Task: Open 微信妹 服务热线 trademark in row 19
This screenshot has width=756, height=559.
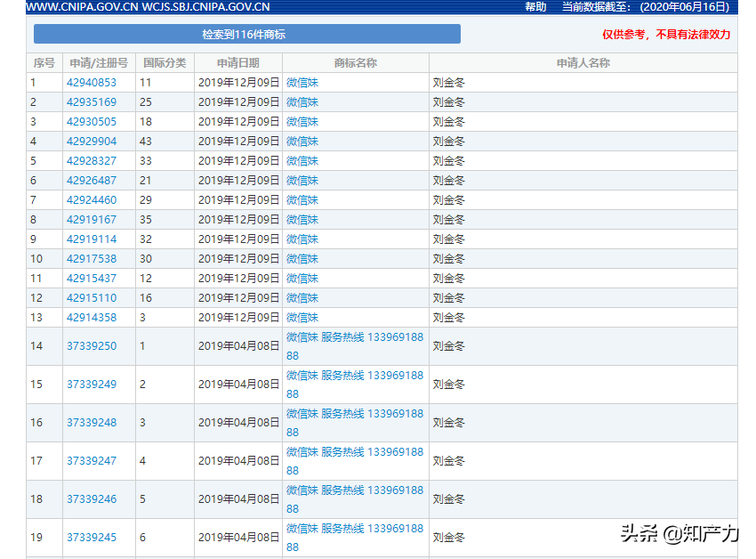Action: [355, 538]
